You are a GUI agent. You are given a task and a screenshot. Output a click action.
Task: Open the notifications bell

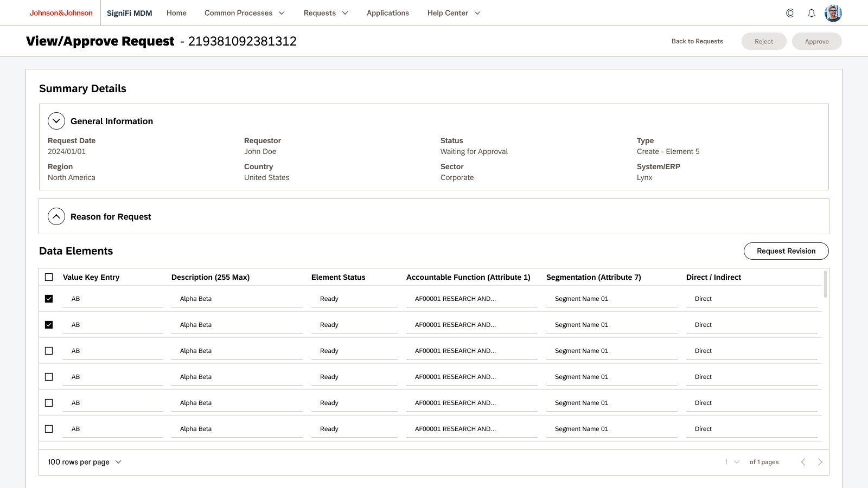[x=811, y=13]
